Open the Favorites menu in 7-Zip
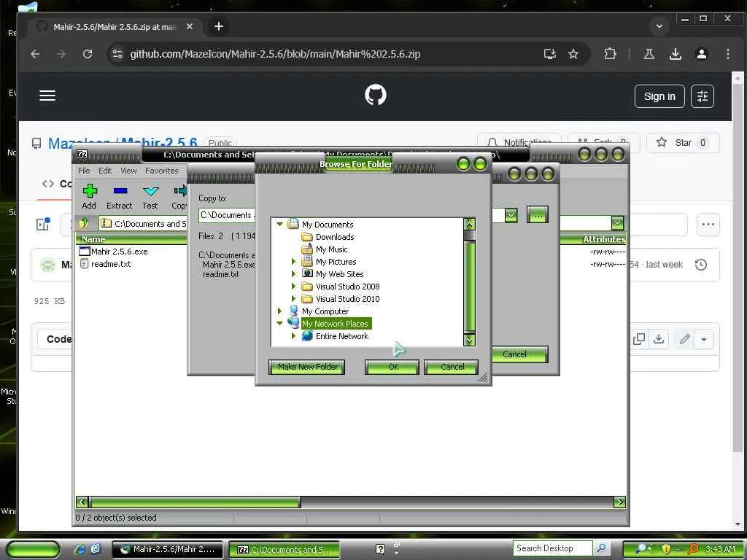Screen dimensions: 747x560 tap(161, 171)
